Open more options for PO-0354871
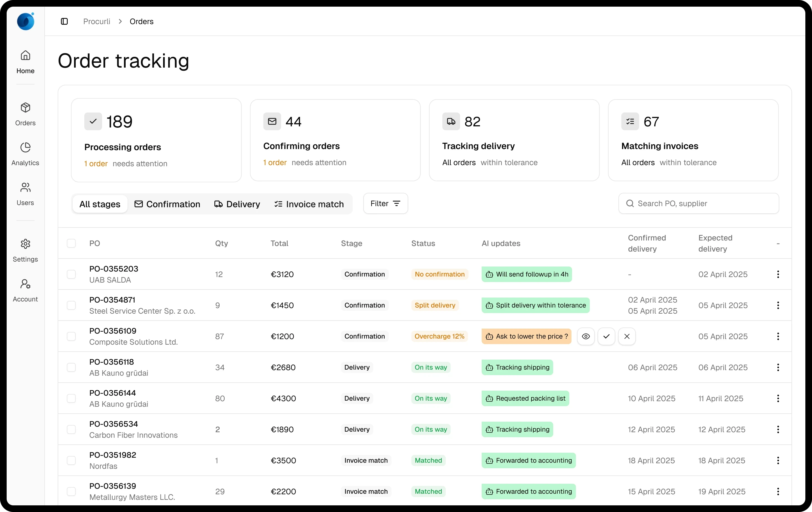 coord(778,305)
